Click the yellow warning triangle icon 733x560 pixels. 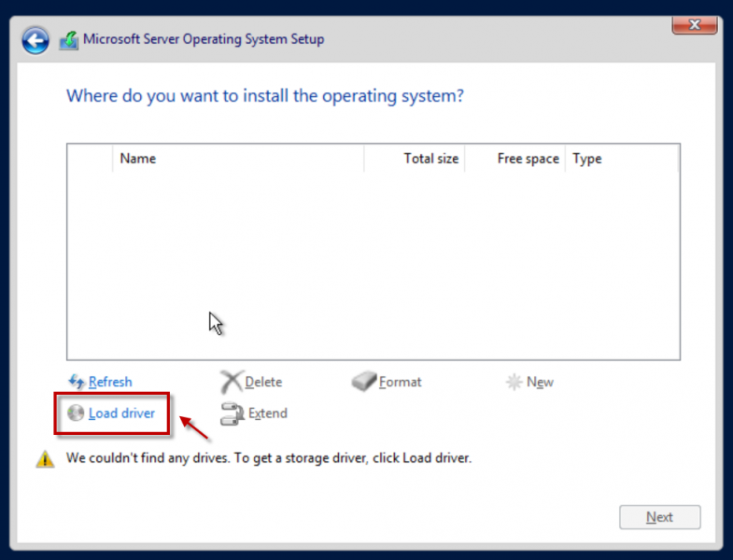pos(45,459)
